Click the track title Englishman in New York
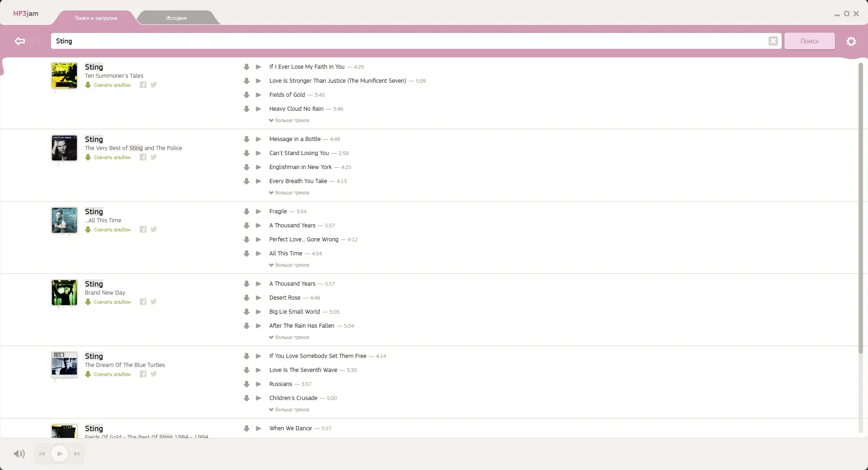Screen dimensions: 868x470 point(301,167)
